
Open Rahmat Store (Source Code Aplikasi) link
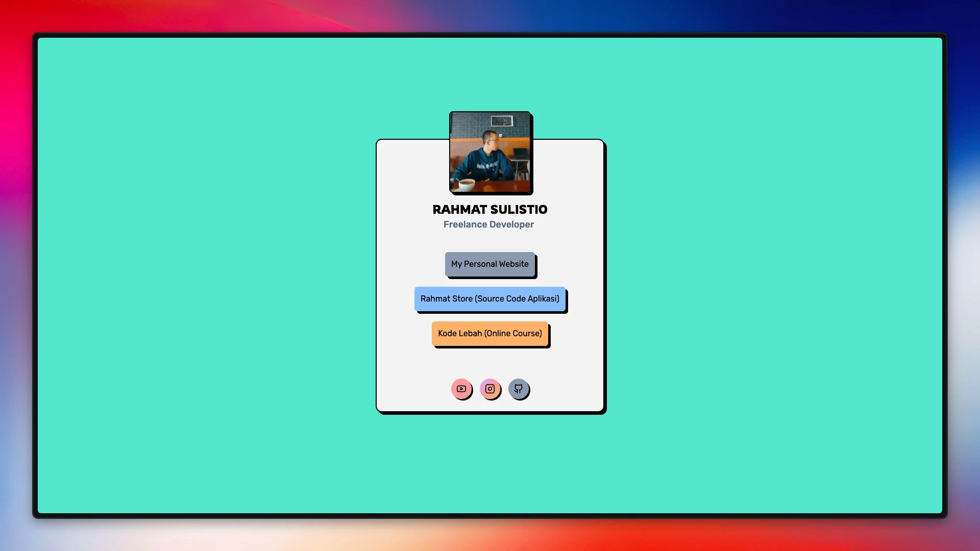489,299
